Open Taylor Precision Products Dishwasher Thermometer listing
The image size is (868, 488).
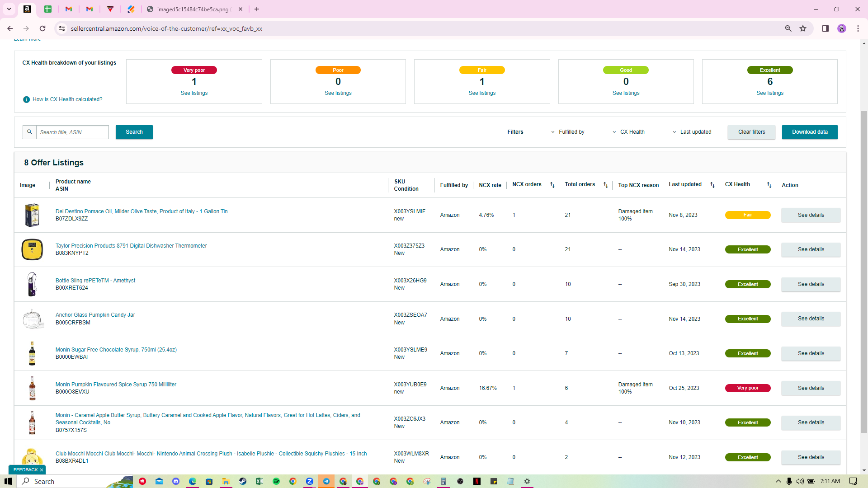[x=131, y=246]
